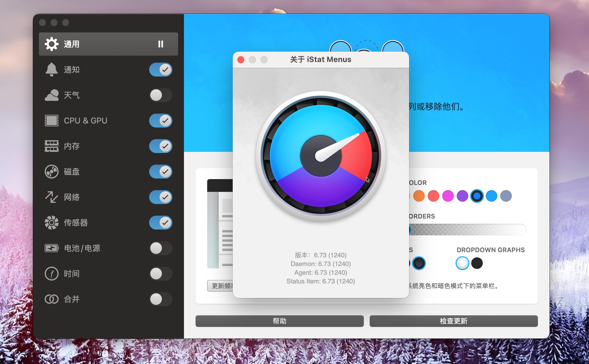589x364 pixels.
Task: Select the Disk icon in sidebar
Action: 52,172
